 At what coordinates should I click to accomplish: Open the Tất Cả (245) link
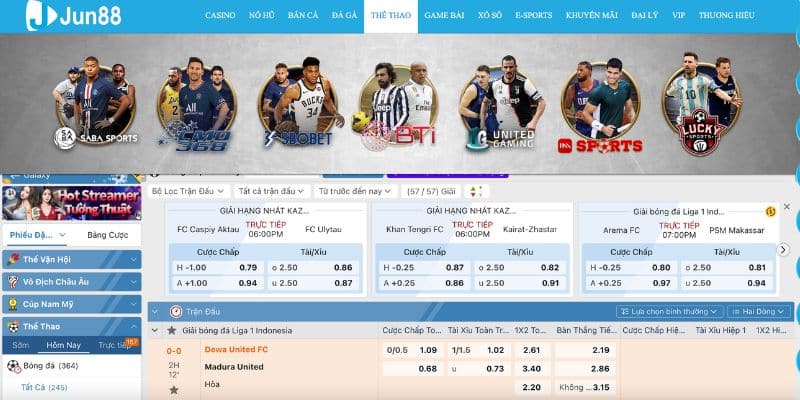pyautogui.click(x=44, y=387)
